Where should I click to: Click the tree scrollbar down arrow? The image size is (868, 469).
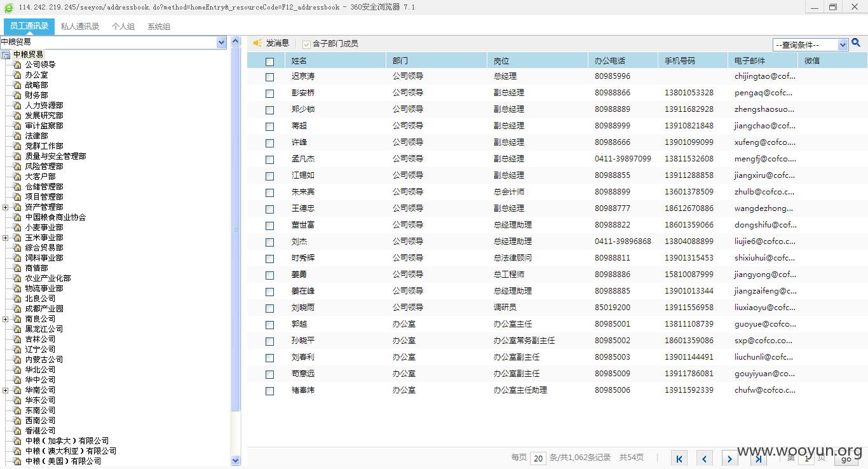(x=236, y=460)
